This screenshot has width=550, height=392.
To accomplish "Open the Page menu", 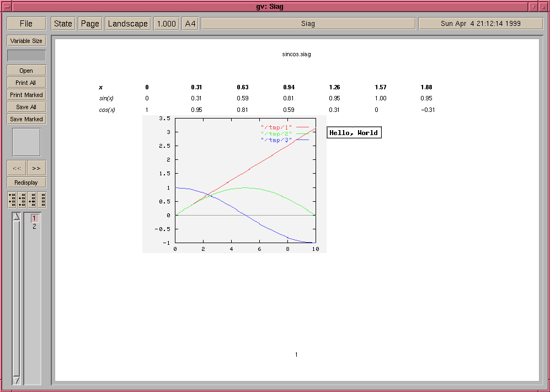I will pyautogui.click(x=90, y=24).
